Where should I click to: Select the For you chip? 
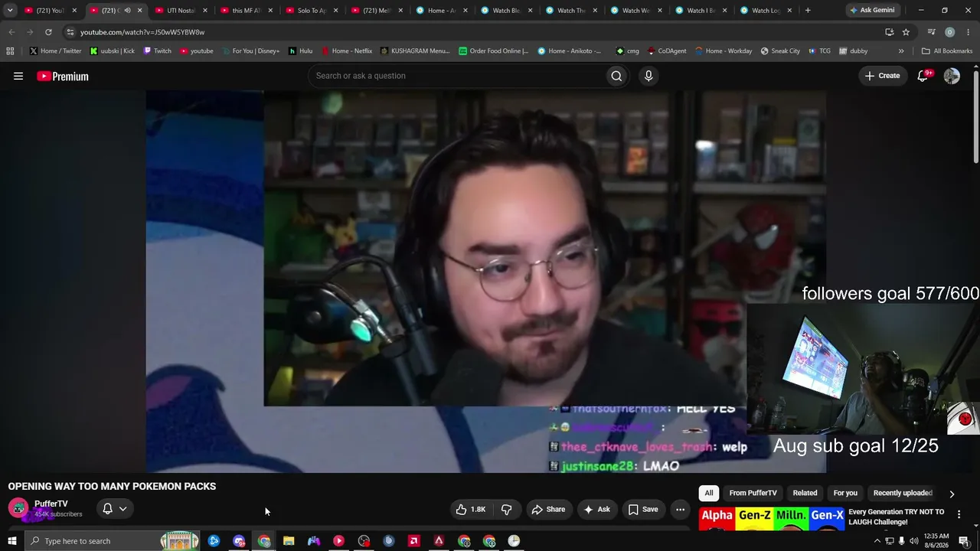pos(845,493)
